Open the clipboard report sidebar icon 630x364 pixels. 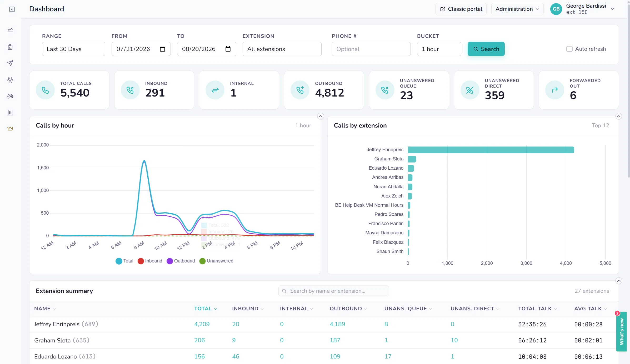10,47
